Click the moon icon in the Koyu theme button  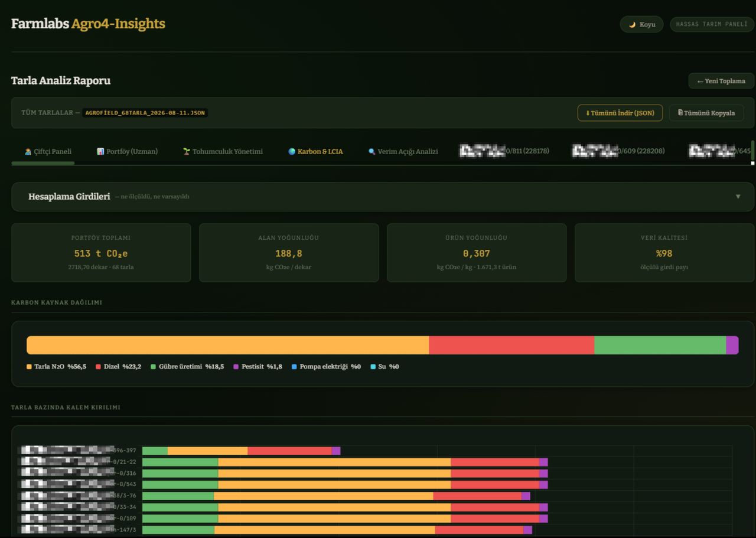click(x=632, y=25)
